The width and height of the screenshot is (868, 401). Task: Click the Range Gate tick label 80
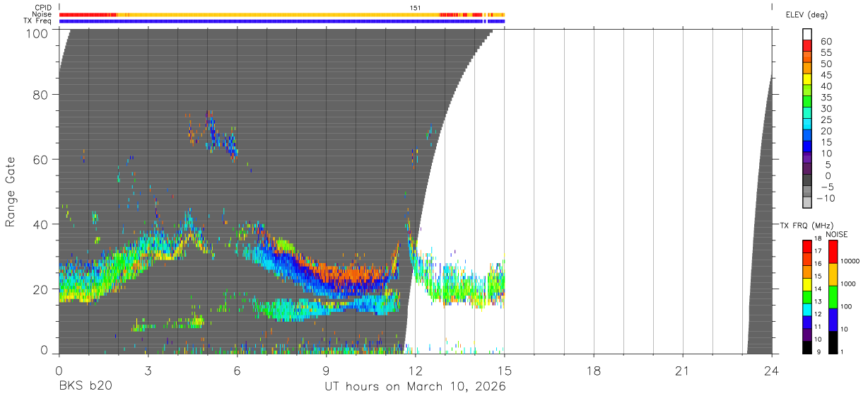coord(40,95)
